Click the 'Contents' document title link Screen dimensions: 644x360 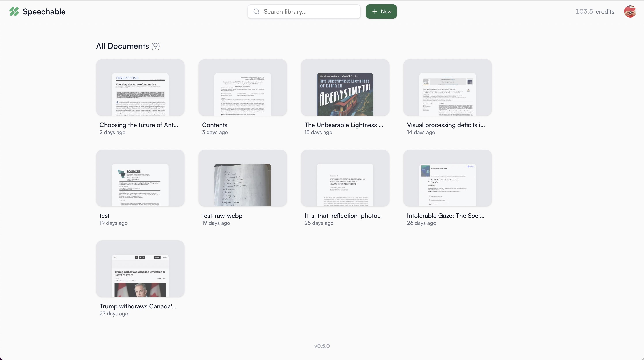pyautogui.click(x=214, y=125)
